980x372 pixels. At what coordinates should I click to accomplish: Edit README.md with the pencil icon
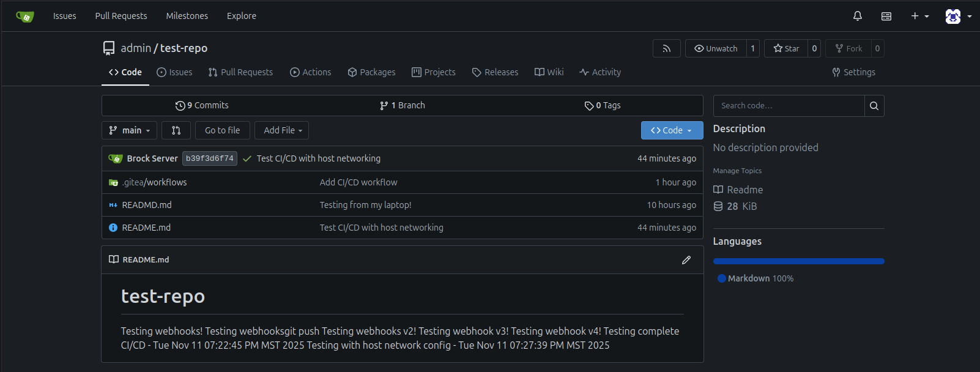tap(686, 260)
